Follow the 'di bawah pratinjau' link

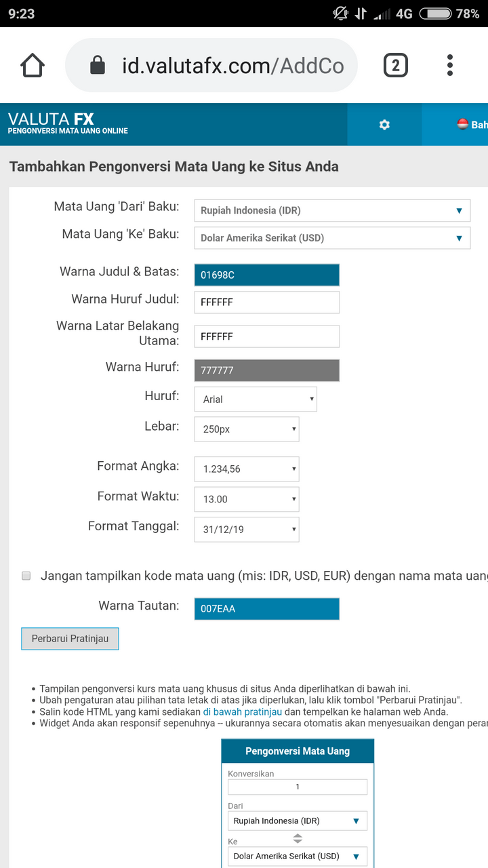(x=242, y=713)
